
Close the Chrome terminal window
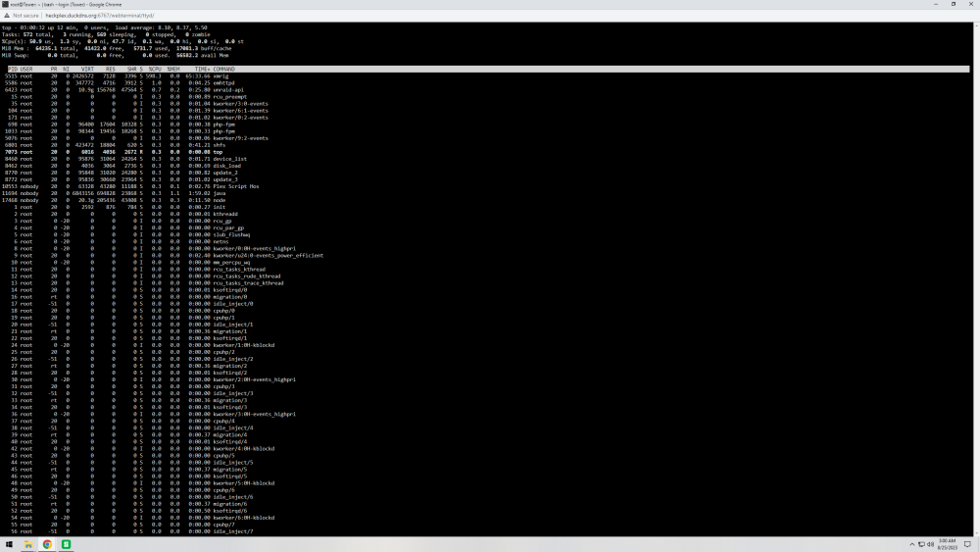(x=970, y=4)
